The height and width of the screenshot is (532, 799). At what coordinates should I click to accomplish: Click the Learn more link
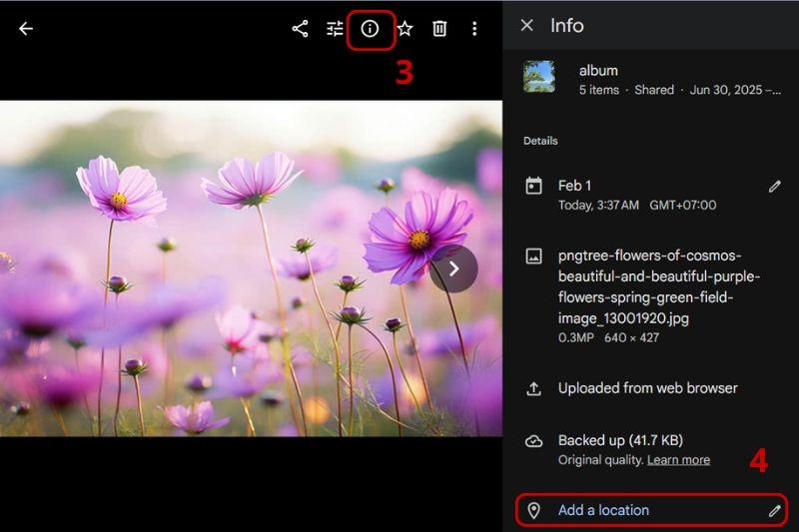[678, 460]
